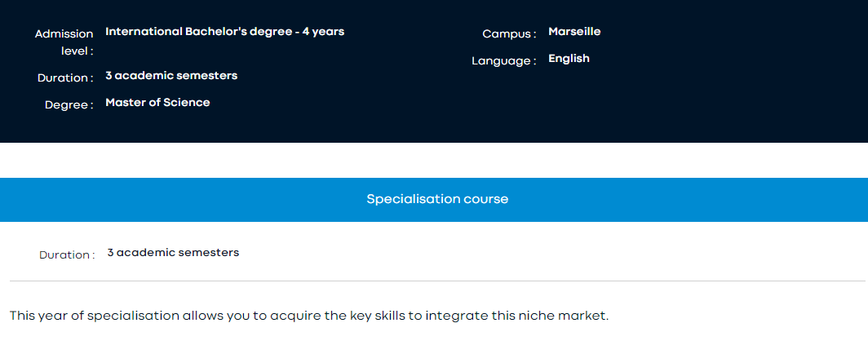Image resolution: width=868 pixels, height=354 pixels.
Task: Click 3 academic semesters in dark header
Action: pos(171,76)
